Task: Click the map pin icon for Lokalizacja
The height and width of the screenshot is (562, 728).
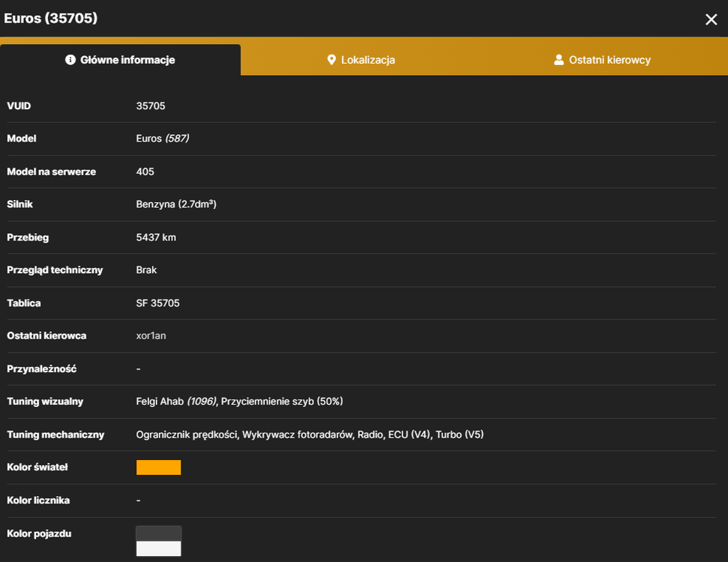Action: (331, 60)
